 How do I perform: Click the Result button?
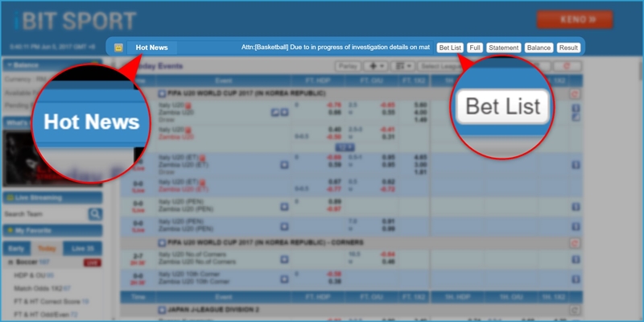[568, 48]
